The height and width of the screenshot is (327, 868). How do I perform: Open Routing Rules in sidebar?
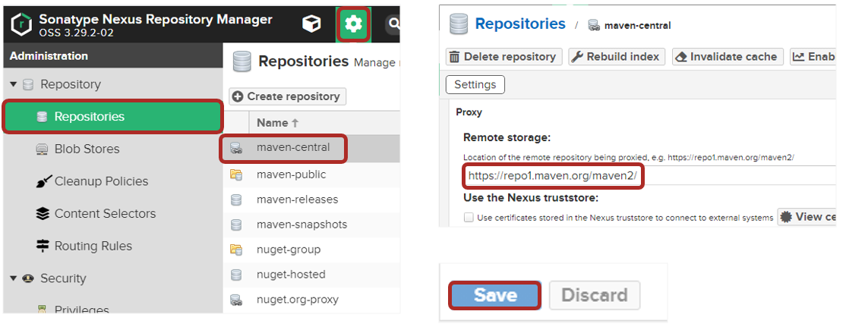(93, 246)
